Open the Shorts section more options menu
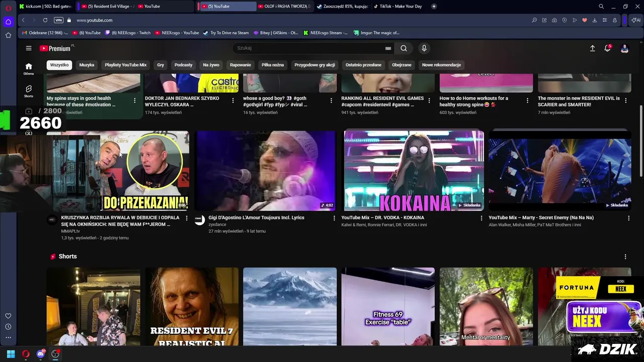This screenshot has height=362, width=644. [x=625, y=256]
